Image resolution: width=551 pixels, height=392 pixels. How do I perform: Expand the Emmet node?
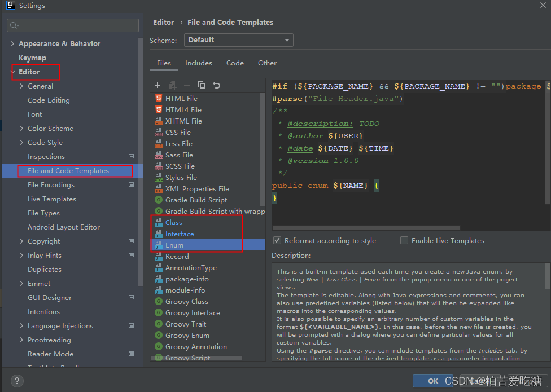point(21,284)
